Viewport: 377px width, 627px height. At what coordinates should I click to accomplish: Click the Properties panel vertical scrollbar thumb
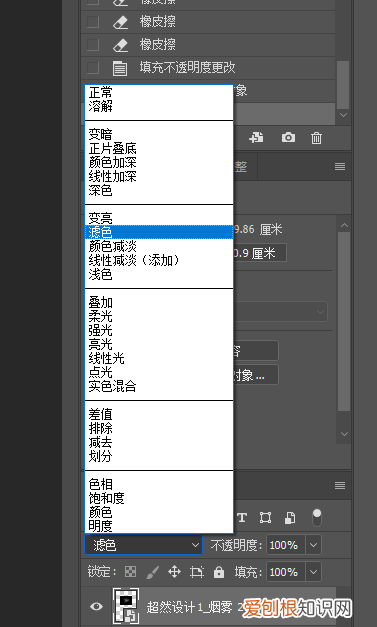coord(344,321)
